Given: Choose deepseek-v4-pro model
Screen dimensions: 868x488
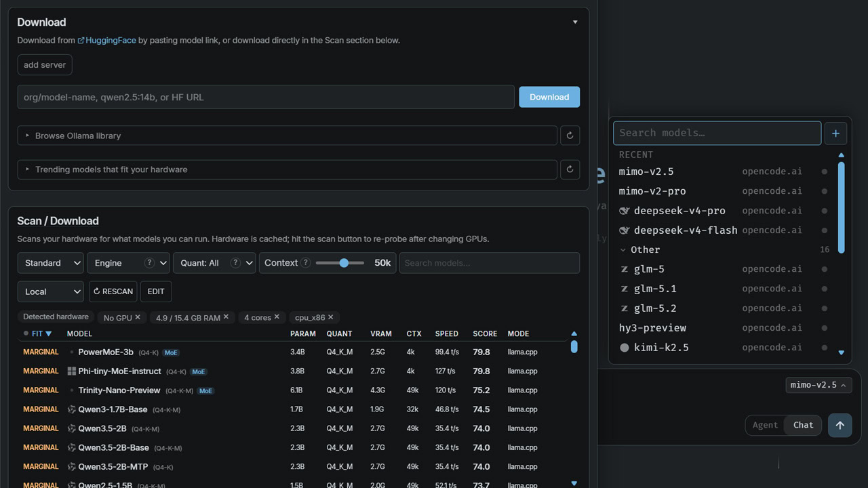Looking at the screenshot, I should coord(724,211).
